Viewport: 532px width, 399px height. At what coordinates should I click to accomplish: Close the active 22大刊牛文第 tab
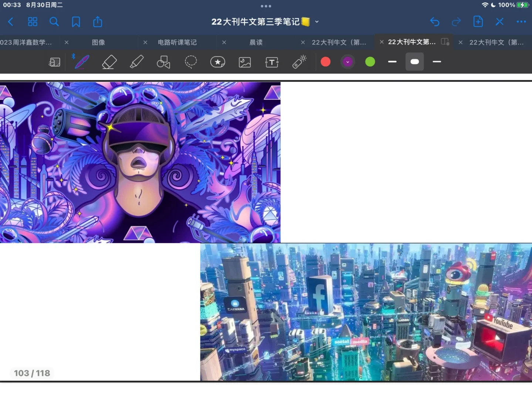tap(382, 42)
